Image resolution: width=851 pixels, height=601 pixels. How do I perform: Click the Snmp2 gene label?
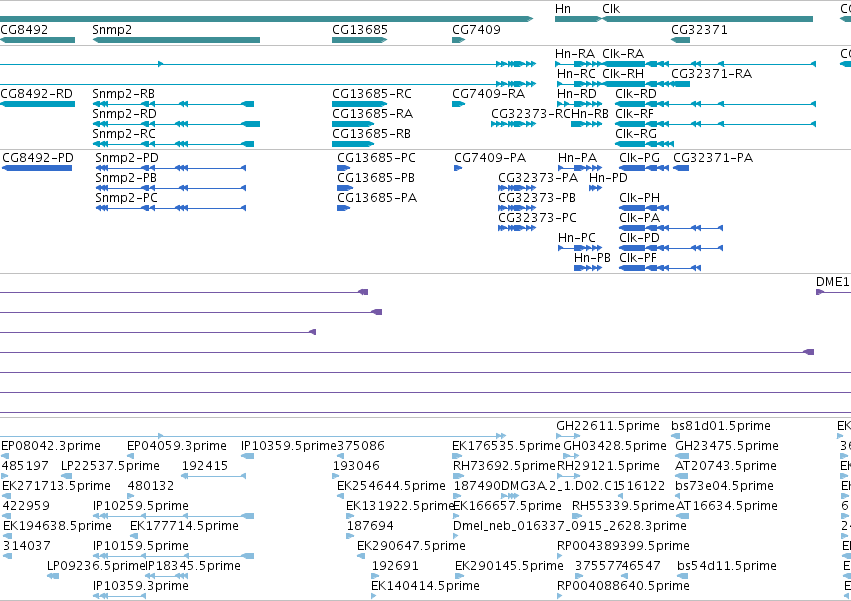112,29
